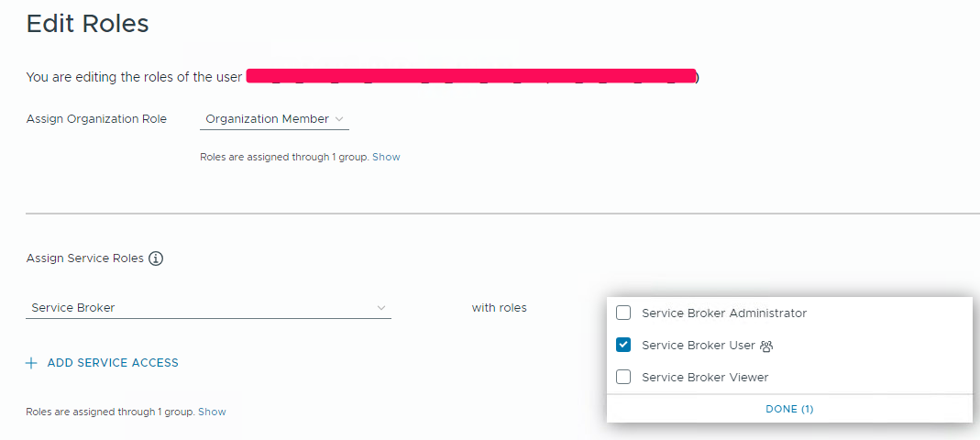Open the Show link under Organization Role
980x440 pixels.
tap(386, 157)
